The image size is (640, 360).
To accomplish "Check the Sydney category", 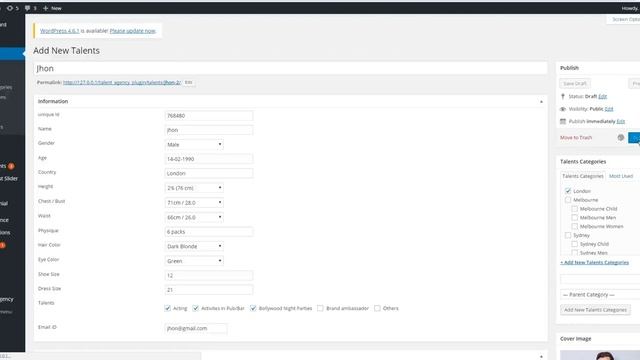I will 568,235.
